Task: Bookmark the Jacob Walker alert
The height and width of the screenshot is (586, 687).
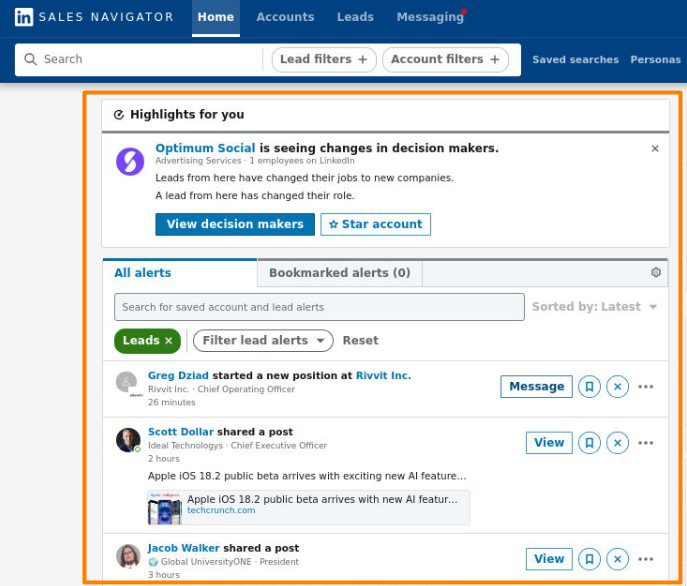Action: pyautogui.click(x=589, y=559)
